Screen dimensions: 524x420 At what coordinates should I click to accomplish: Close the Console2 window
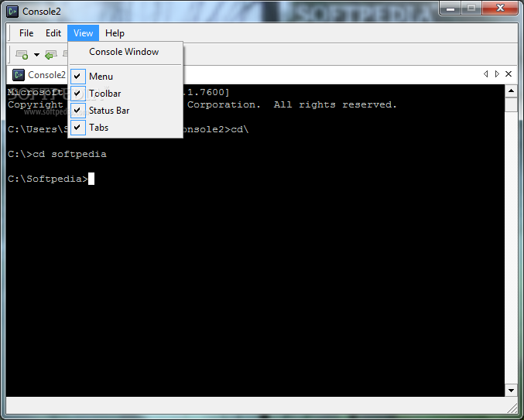[500, 8]
